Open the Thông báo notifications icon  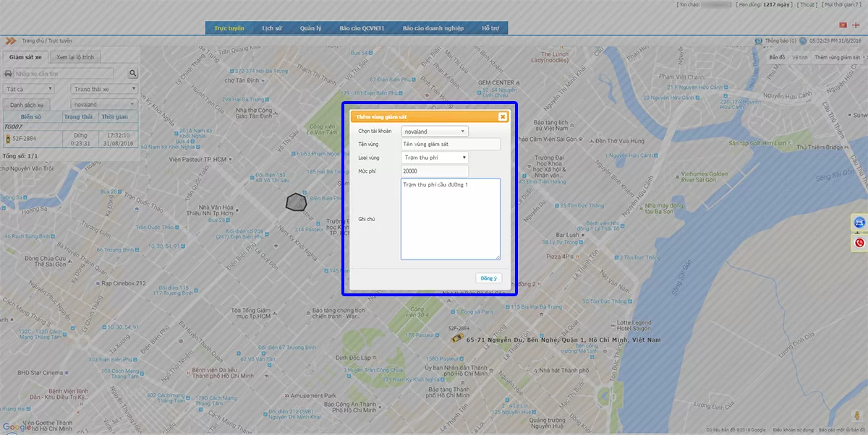tap(759, 40)
